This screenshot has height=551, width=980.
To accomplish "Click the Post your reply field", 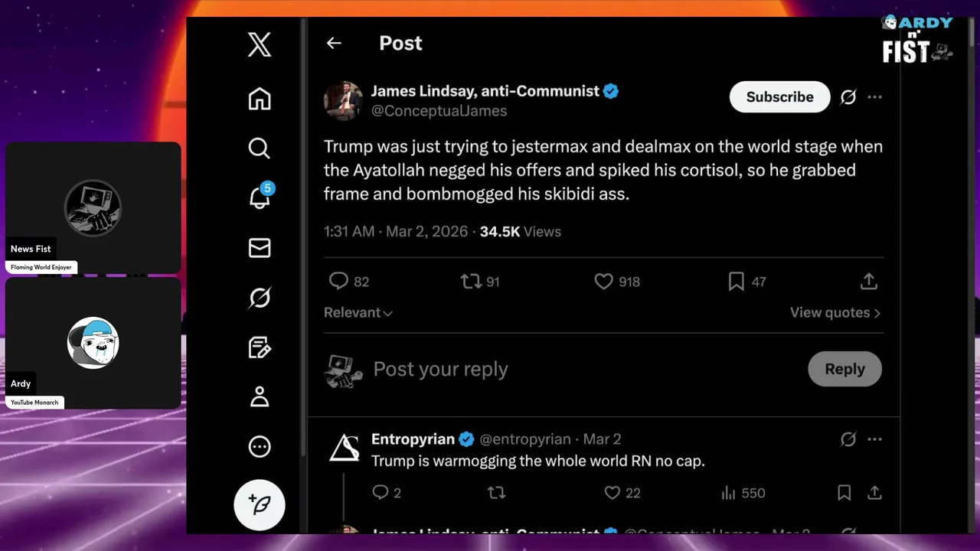I will tap(536, 370).
